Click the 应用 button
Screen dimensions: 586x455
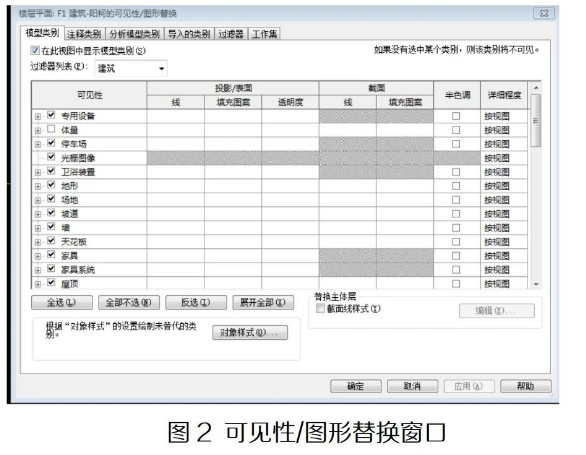point(469,386)
